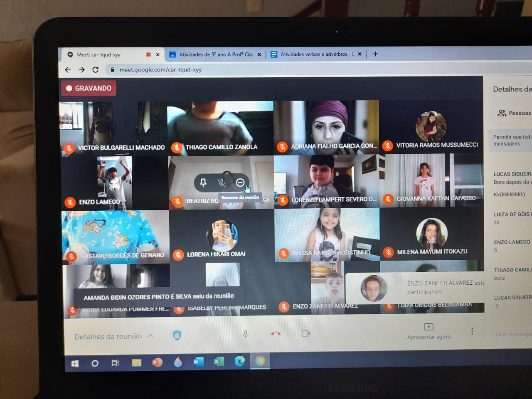The image size is (532, 399).
Task: Go back in browser history
Action: [x=68, y=70]
